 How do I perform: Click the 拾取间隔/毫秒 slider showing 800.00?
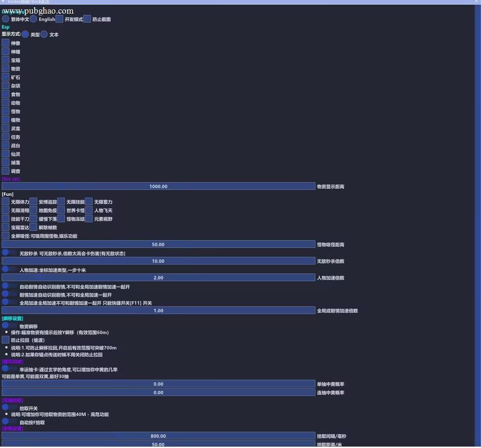point(158,436)
